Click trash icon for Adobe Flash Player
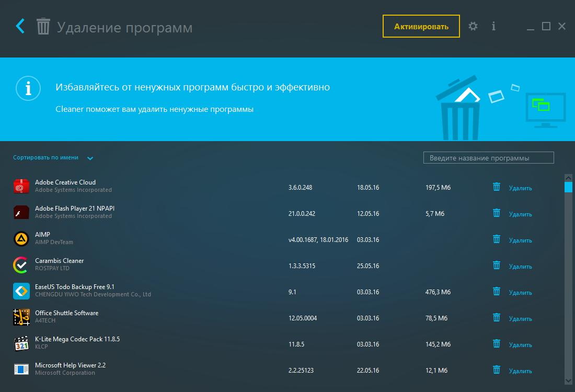This screenshot has width=575, height=392. pos(497,213)
